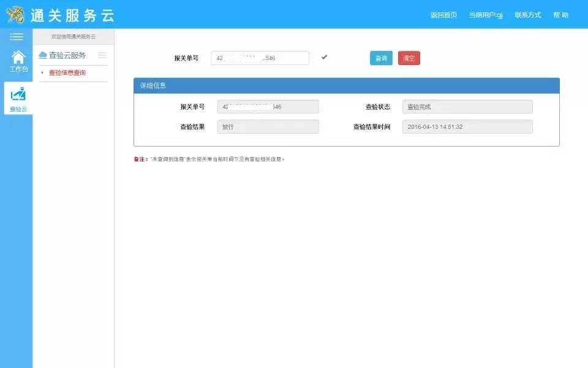
Task: Click the 查验结果时间 timestamp field
Action: [467, 126]
